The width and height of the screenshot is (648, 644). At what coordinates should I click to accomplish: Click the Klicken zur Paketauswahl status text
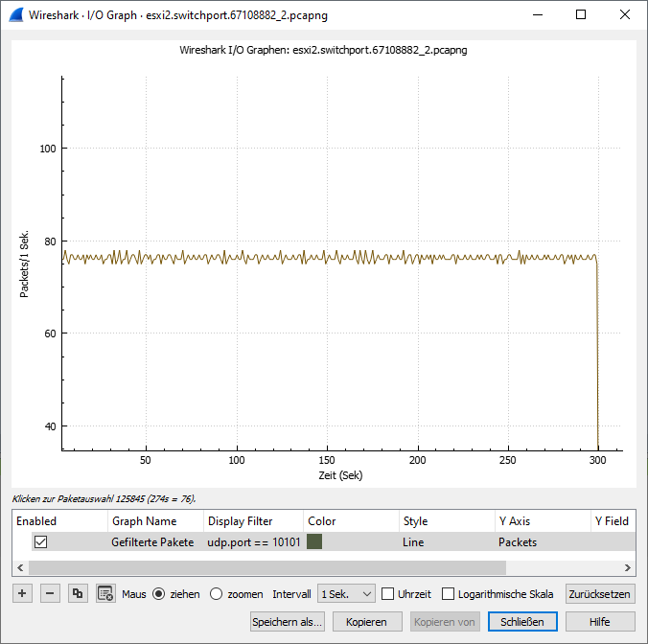[x=104, y=499]
